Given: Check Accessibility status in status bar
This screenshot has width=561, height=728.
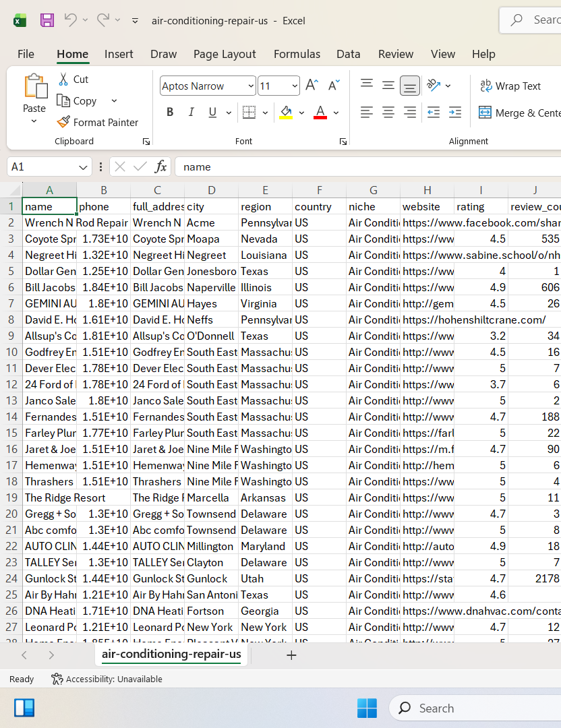Looking at the screenshot, I should click(107, 679).
